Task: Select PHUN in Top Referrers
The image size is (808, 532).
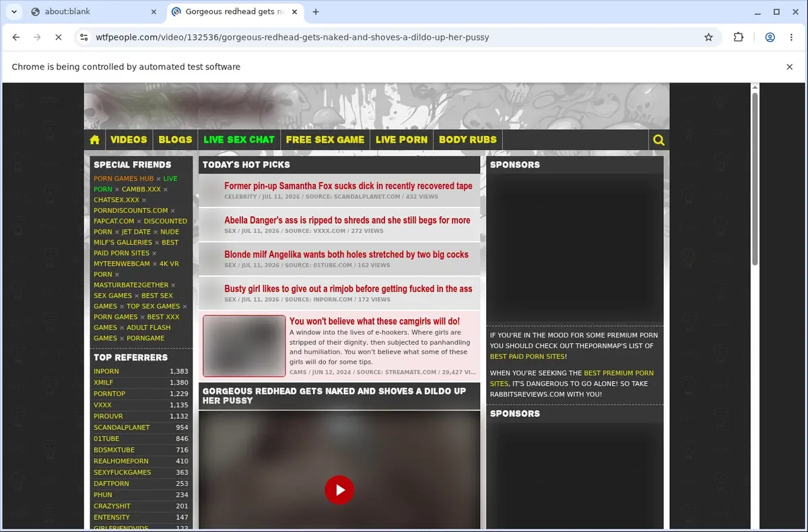Action: tap(103, 495)
